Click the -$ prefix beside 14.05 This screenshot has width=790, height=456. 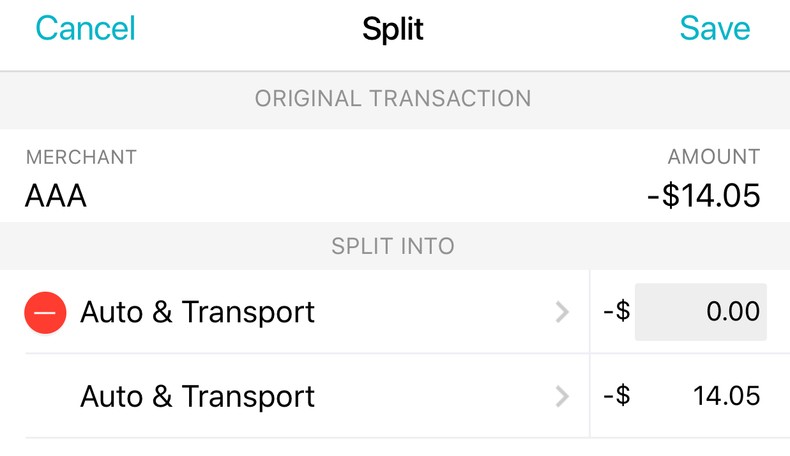pos(616,397)
